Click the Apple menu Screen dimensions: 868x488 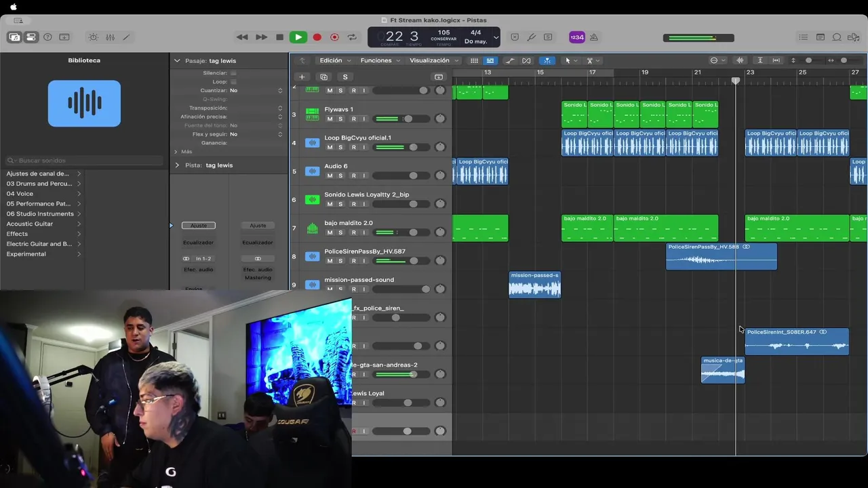[x=13, y=7]
